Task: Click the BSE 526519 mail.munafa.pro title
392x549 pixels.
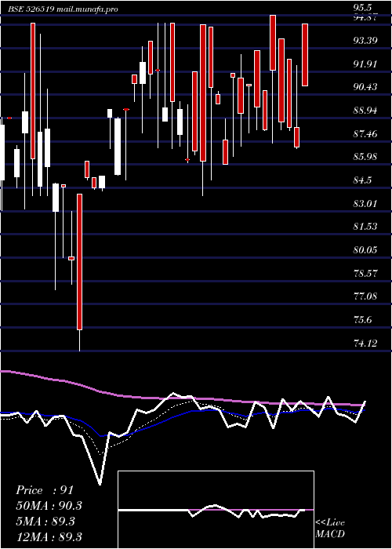Action: tap(63, 9)
